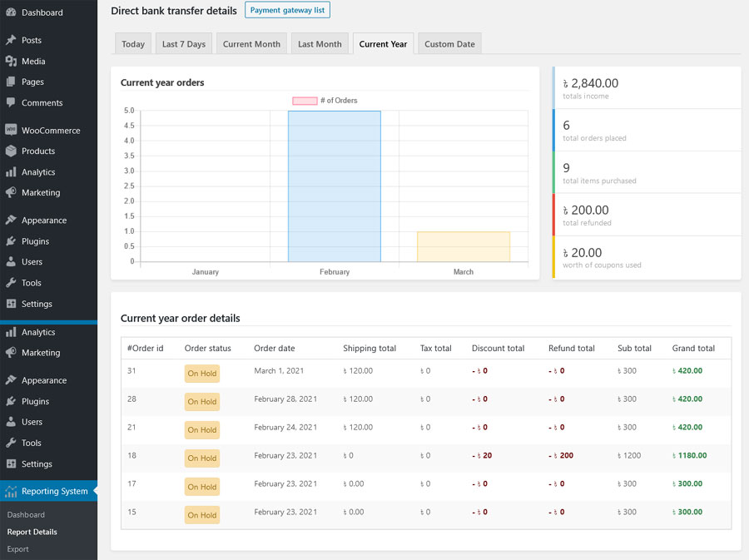Click the '#Order id' column header

click(145, 348)
